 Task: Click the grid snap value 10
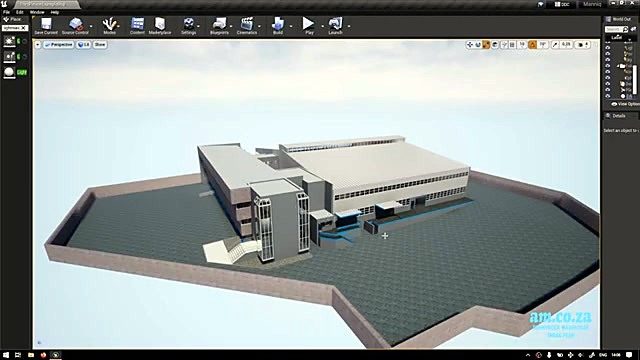(x=522, y=44)
